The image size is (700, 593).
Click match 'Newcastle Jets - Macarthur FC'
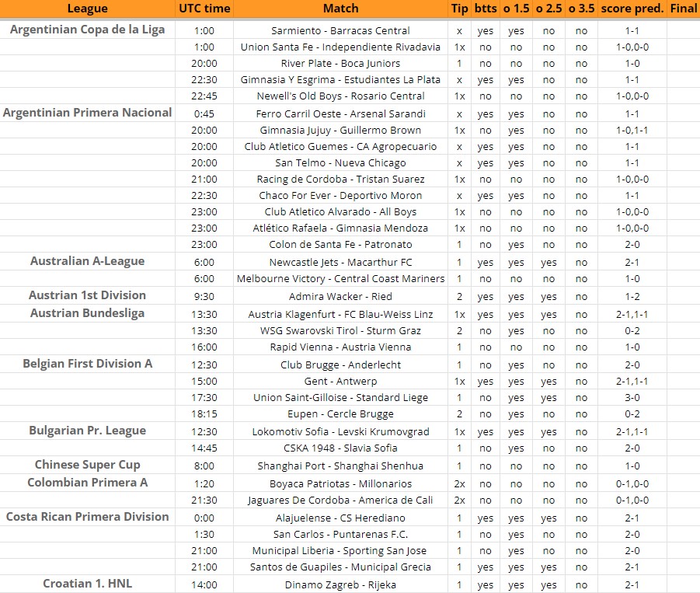(340, 263)
